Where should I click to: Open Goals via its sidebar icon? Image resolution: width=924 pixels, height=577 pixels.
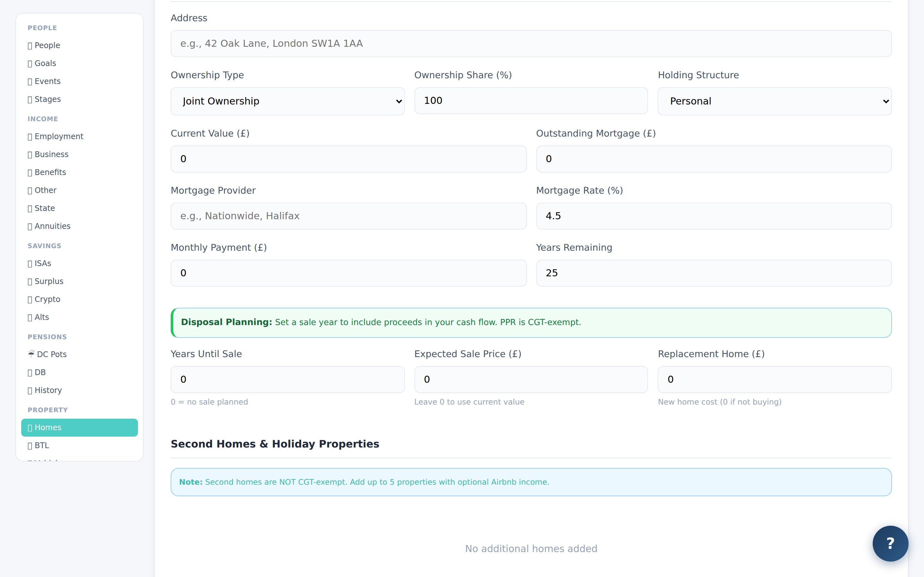click(30, 63)
